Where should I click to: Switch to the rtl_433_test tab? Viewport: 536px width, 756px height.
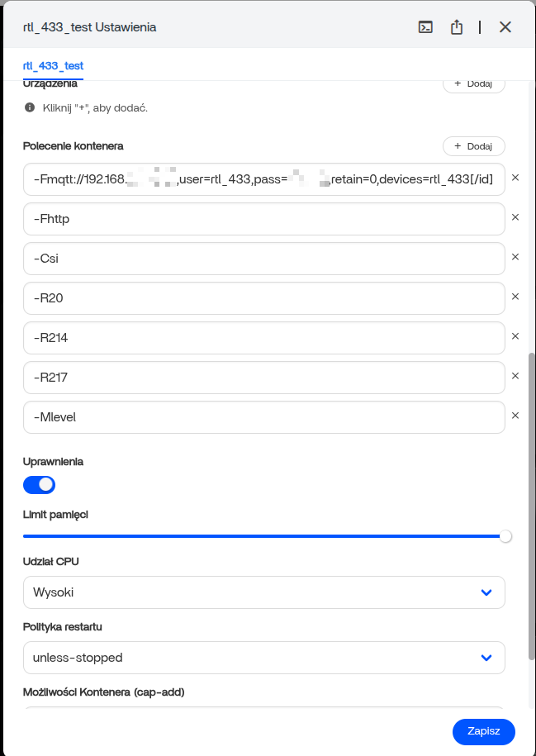[53, 65]
